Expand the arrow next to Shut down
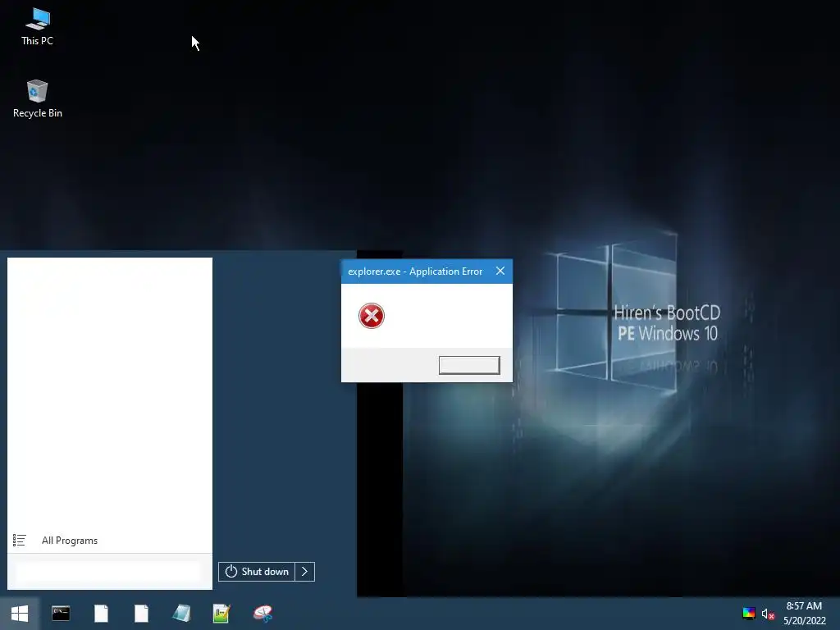 305,572
